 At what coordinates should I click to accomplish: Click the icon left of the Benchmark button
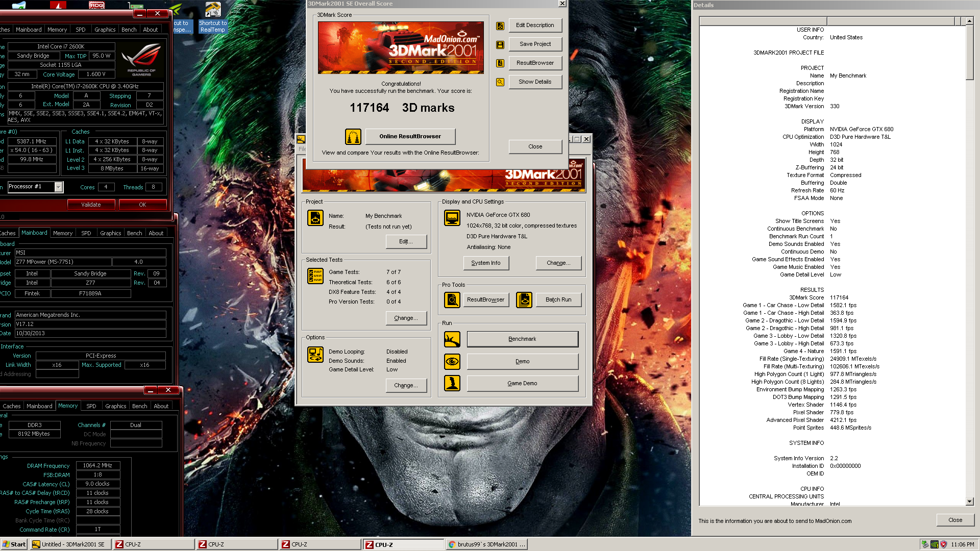point(452,339)
